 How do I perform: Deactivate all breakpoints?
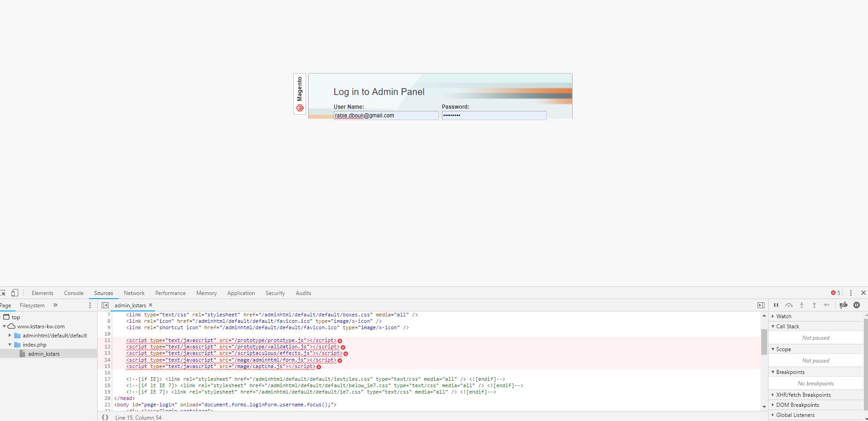click(x=843, y=305)
